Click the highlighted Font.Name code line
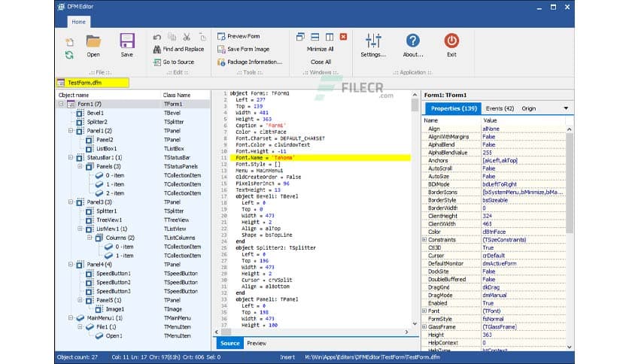 [x=320, y=157]
